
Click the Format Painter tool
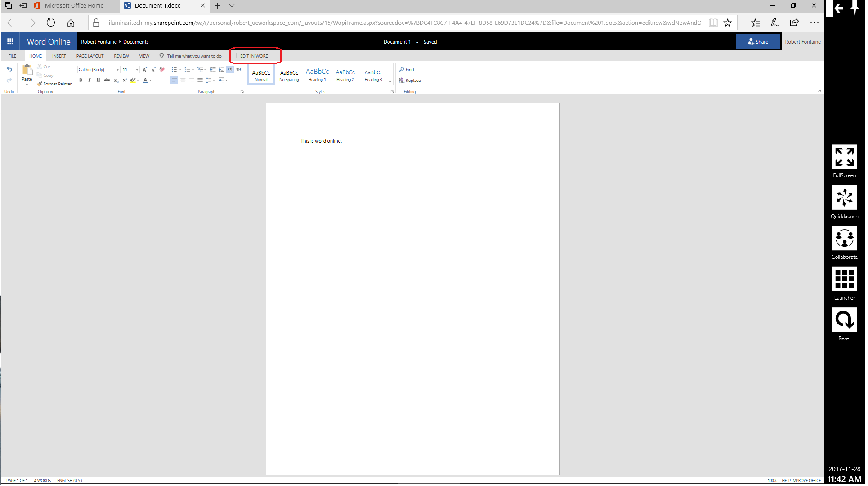tap(54, 84)
